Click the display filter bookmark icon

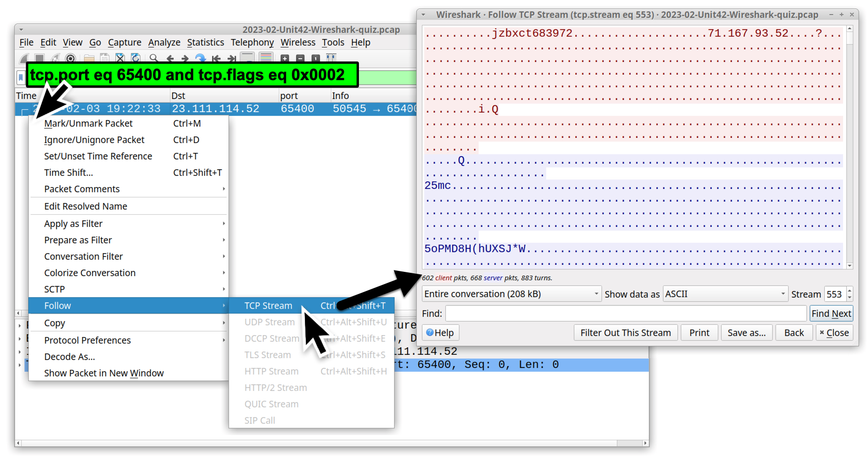pyautogui.click(x=21, y=77)
